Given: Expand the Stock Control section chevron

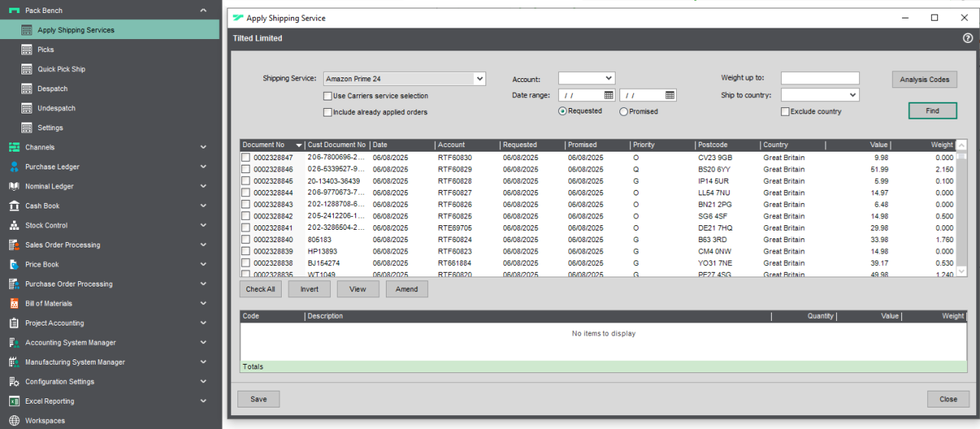Looking at the screenshot, I should coord(203,225).
